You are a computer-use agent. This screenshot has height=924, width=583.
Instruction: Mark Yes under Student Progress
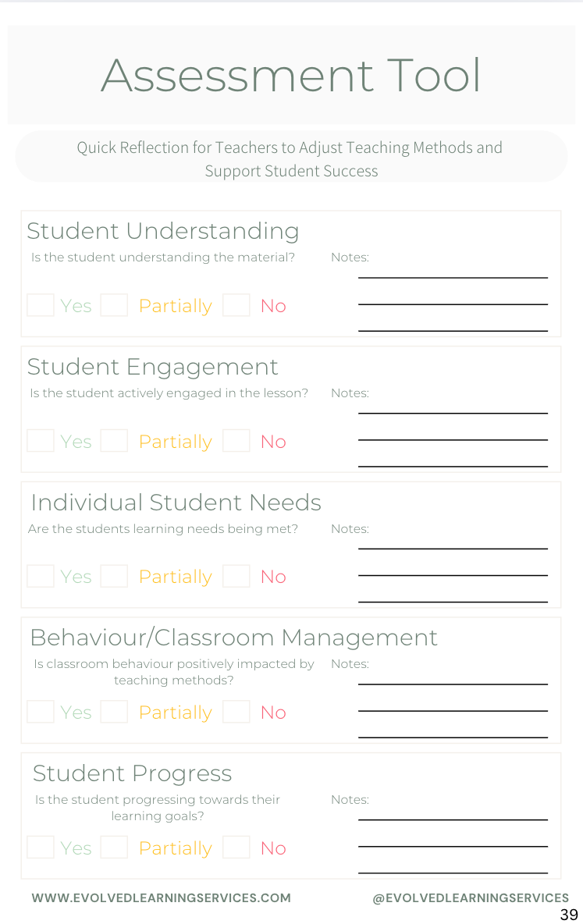(41, 848)
